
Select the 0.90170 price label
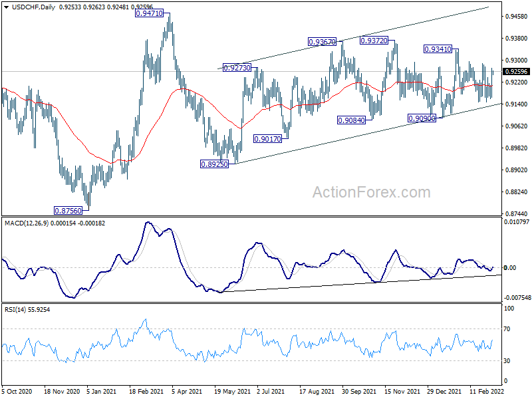pos(268,139)
